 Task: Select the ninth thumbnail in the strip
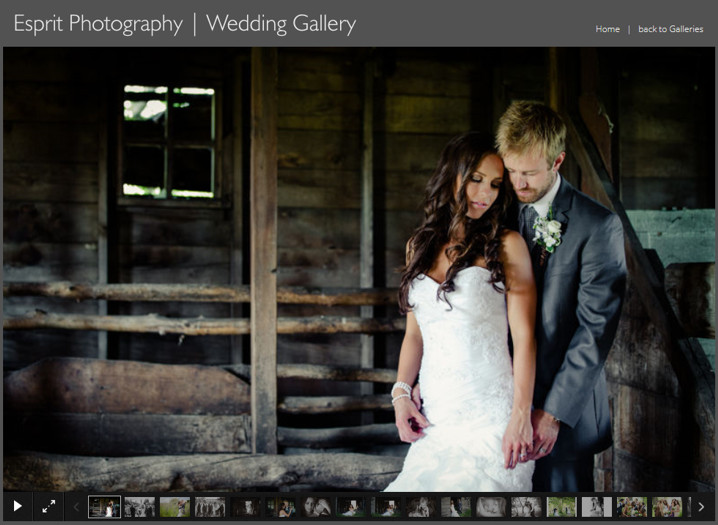click(386, 507)
